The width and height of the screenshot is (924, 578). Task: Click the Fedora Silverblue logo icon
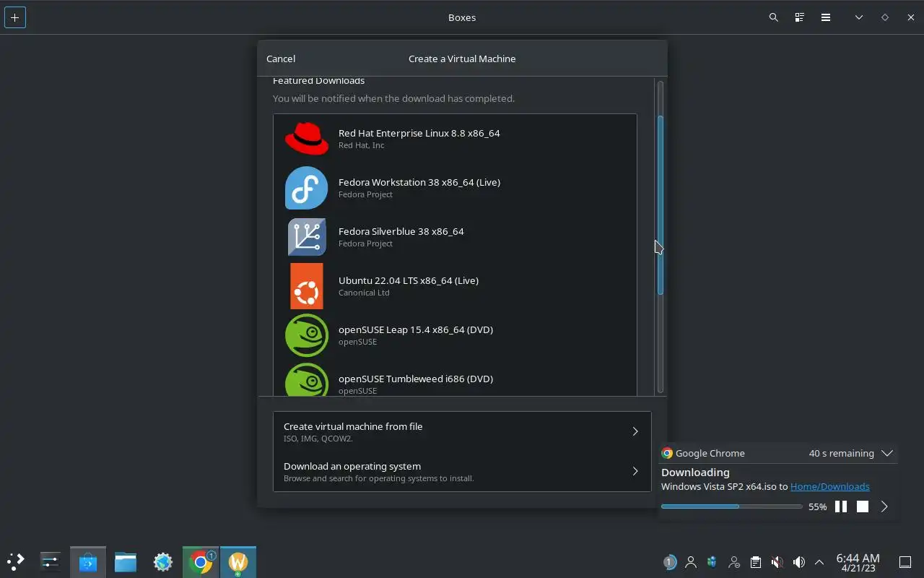point(307,237)
